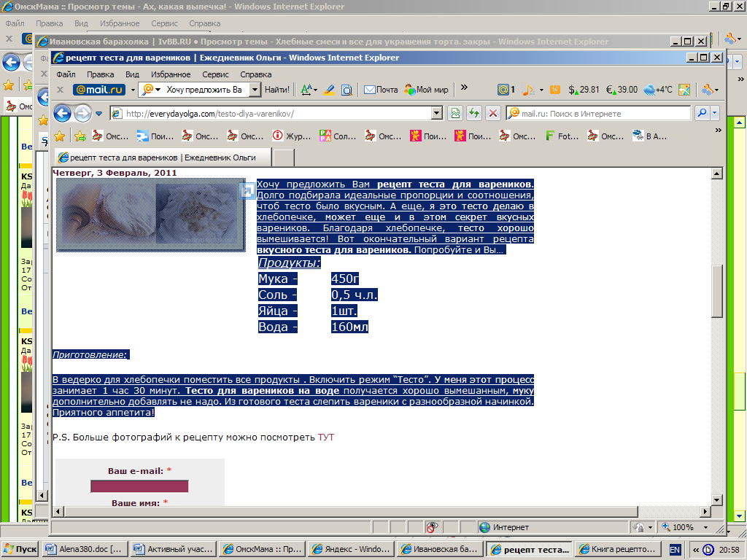Click the Refresh green arrows button
747x560 pixels.
473,113
